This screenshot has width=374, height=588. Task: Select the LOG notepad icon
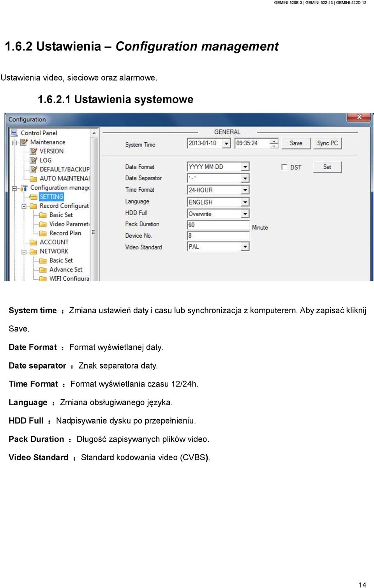tap(34, 160)
